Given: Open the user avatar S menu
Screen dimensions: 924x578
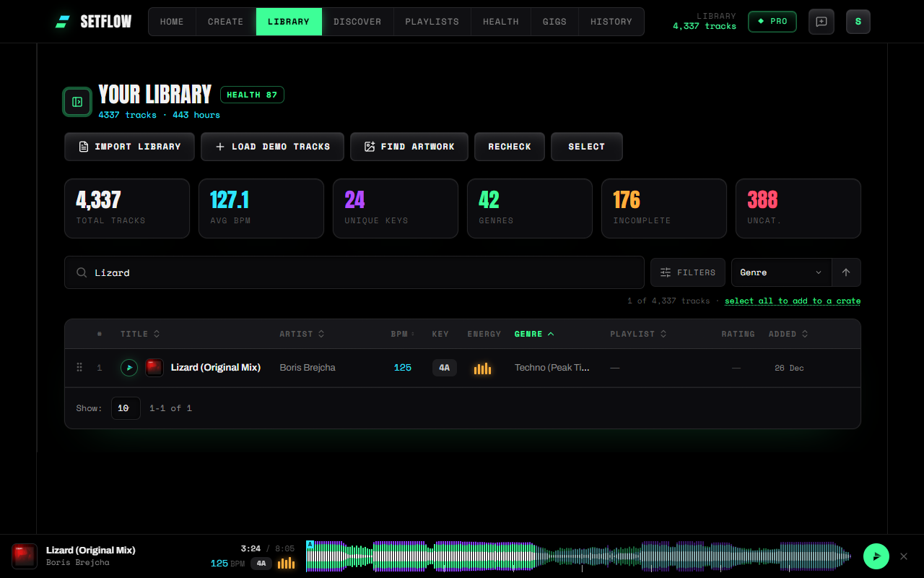Looking at the screenshot, I should pos(858,22).
